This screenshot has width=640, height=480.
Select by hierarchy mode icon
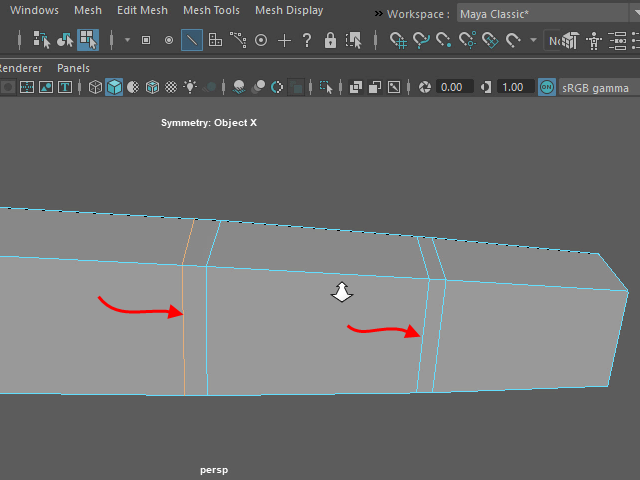coord(42,40)
